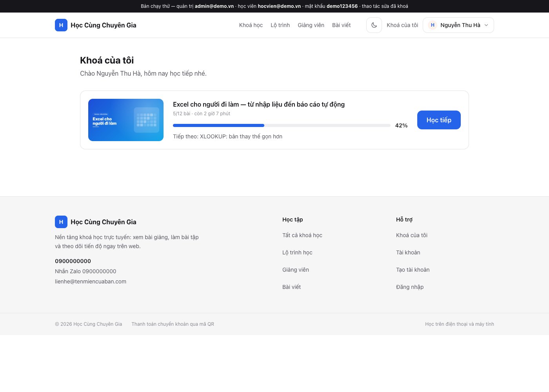
Task: Open Giảng viên in the top navigation
Action: pos(311,25)
